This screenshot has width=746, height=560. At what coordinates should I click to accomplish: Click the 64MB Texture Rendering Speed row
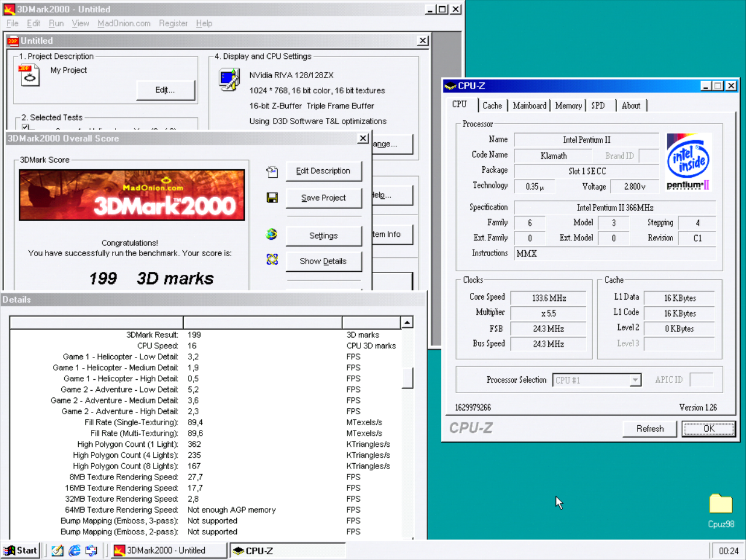pos(205,510)
